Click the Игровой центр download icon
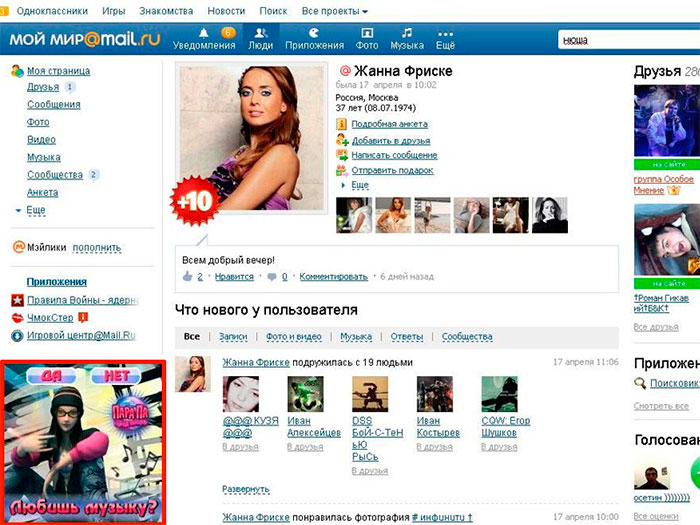700x525 pixels. 17,335
